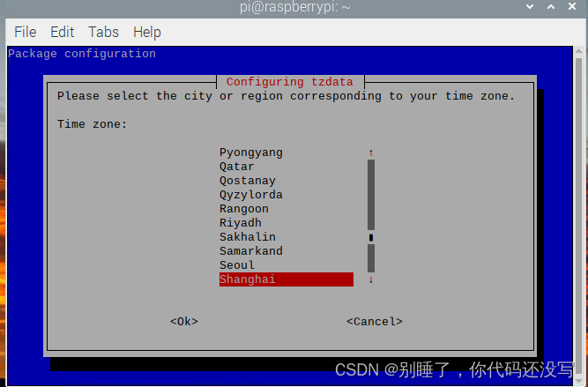Choose Samarkand from the time zone list

click(x=287, y=251)
